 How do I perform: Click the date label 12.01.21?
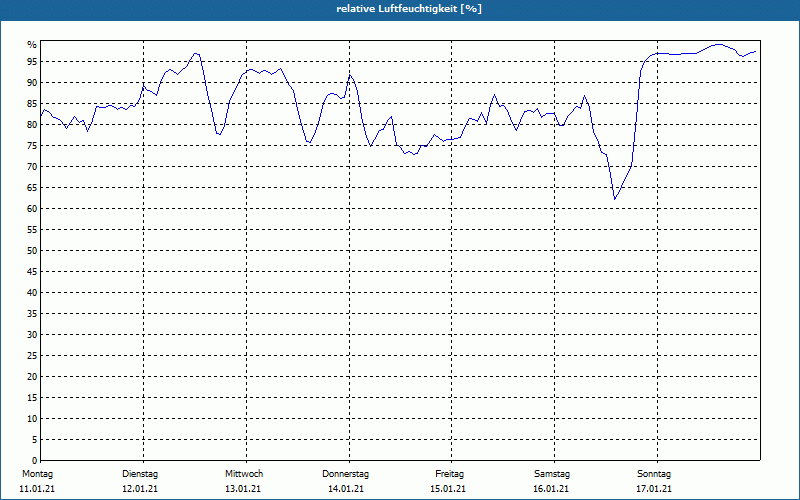tap(140, 489)
